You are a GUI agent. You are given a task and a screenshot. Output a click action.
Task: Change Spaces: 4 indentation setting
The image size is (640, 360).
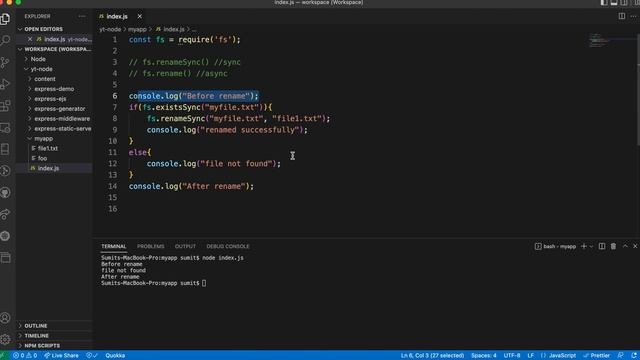pos(484,356)
